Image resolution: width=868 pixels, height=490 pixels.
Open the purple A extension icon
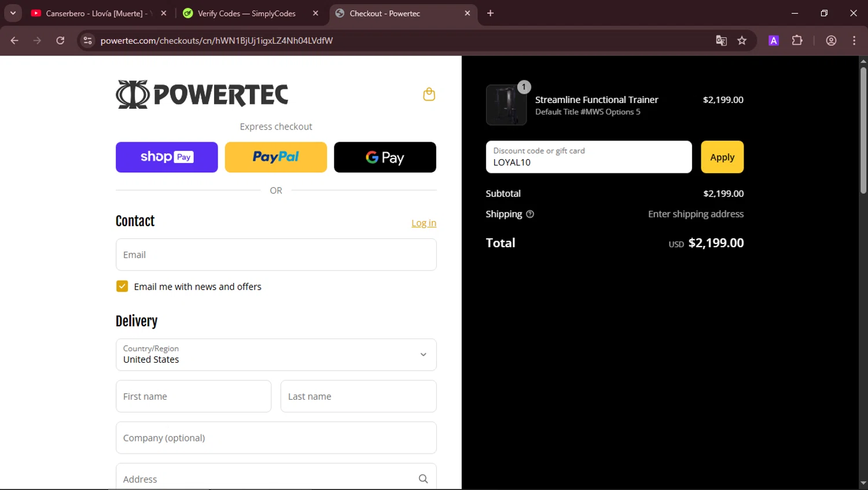click(x=774, y=40)
